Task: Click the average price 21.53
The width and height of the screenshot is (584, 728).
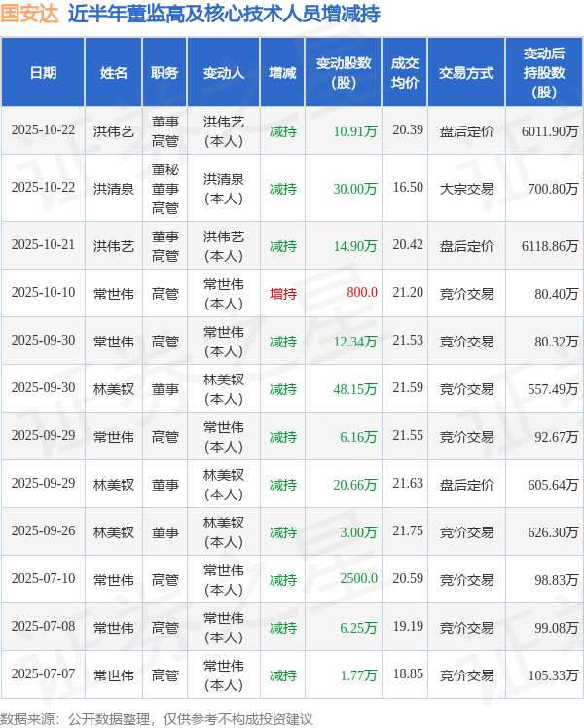Action: (x=408, y=341)
